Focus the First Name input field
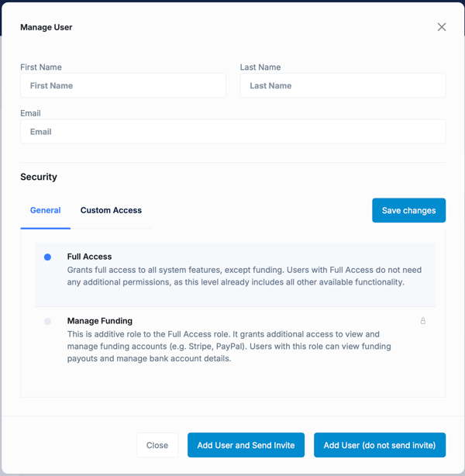The height and width of the screenshot is (476, 465). pyautogui.click(x=122, y=85)
